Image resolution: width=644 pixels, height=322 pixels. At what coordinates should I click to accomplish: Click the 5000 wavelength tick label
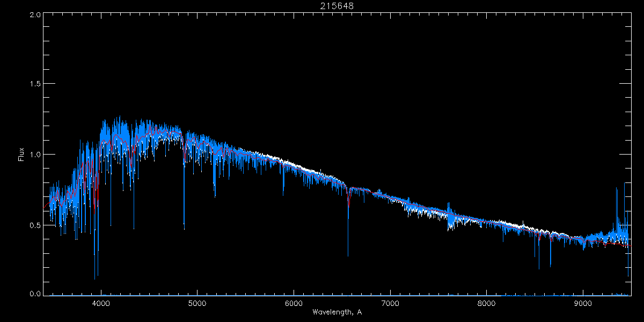coord(197,303)
